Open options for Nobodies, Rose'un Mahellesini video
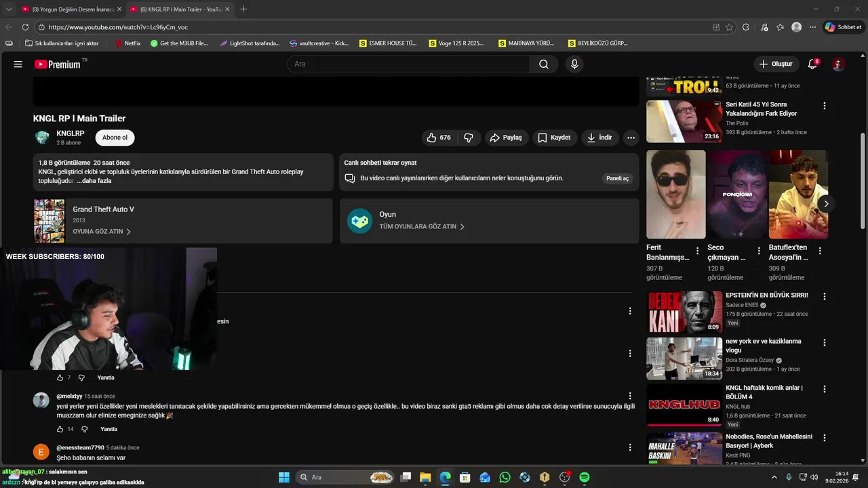Viewport: 868px width, 488px height. click(825, 438)
